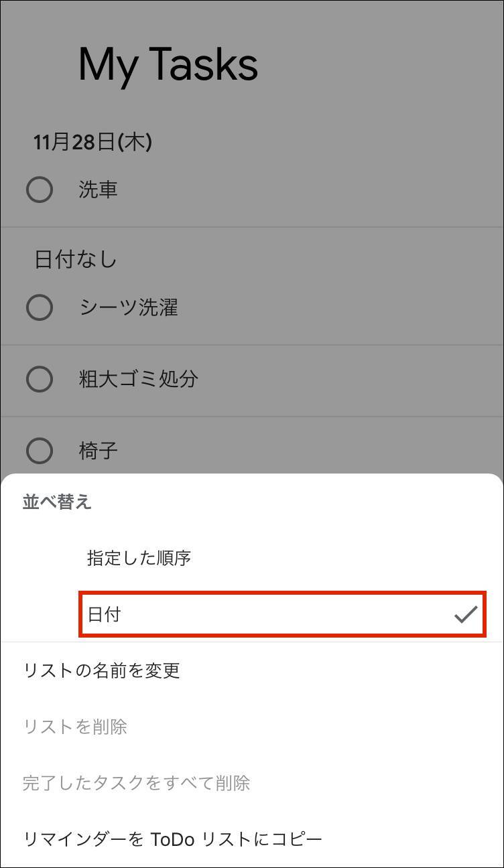Select 完了したタスクをすべて削除
504x868 pixels.
click(137, 783)
